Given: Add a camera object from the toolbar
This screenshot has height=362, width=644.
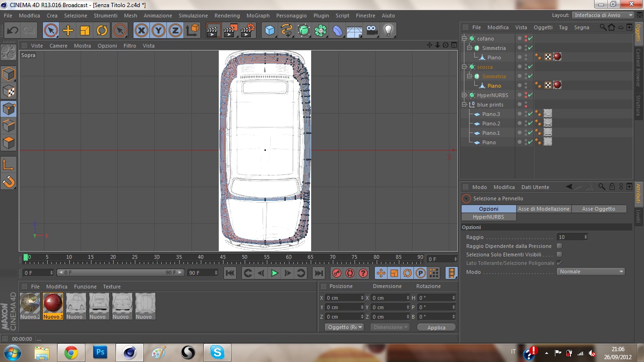Looking at the screenshot, I should (x=372, y=31).
